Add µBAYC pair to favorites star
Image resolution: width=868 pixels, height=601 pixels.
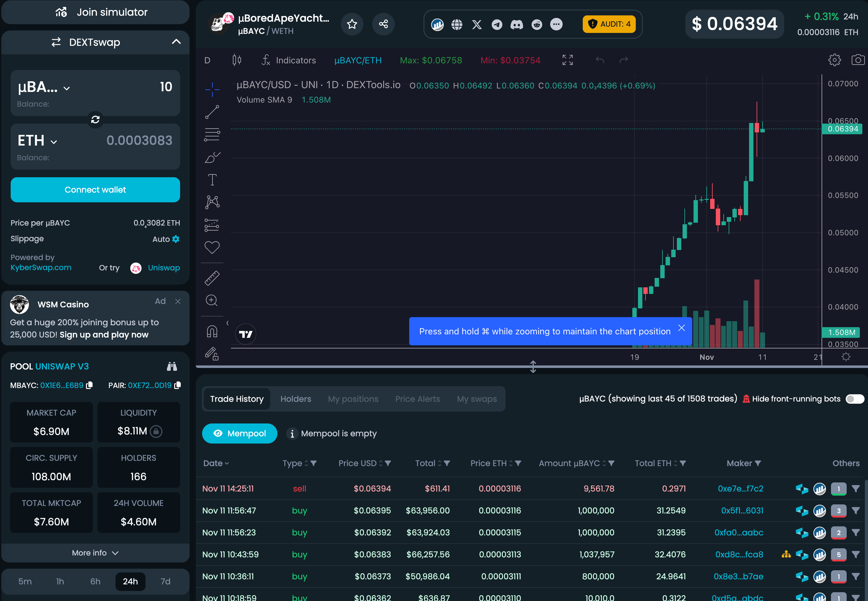(352, 24)
